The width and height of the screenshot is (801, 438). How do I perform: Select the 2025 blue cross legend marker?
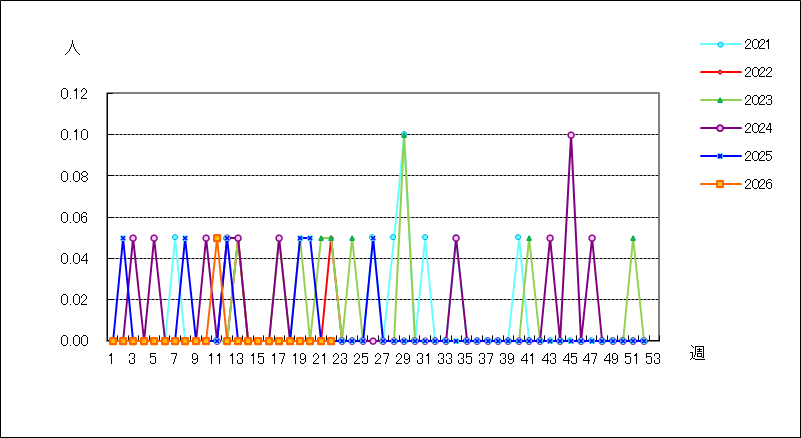coord(720,156)
